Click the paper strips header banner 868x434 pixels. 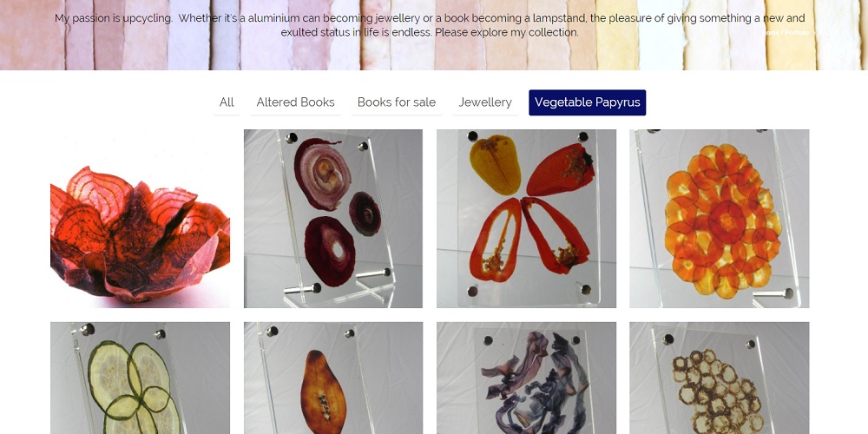[434, 35]
